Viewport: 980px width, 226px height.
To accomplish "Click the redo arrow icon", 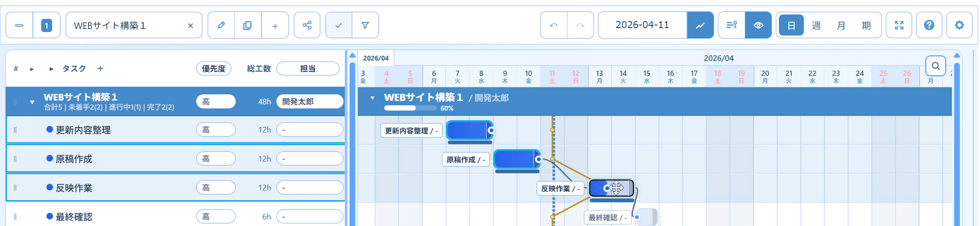I will click(580, 25).
